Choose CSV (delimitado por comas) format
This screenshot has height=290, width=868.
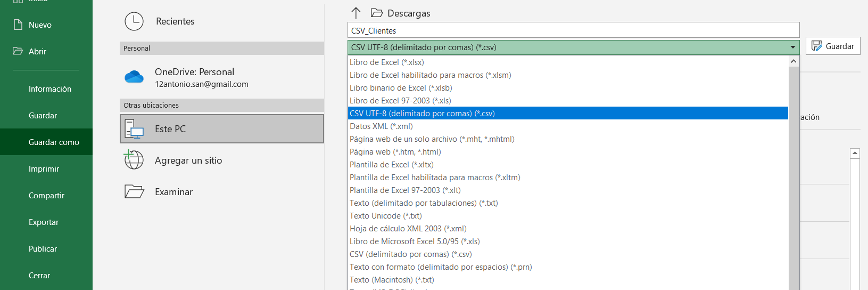pos(568,254)
